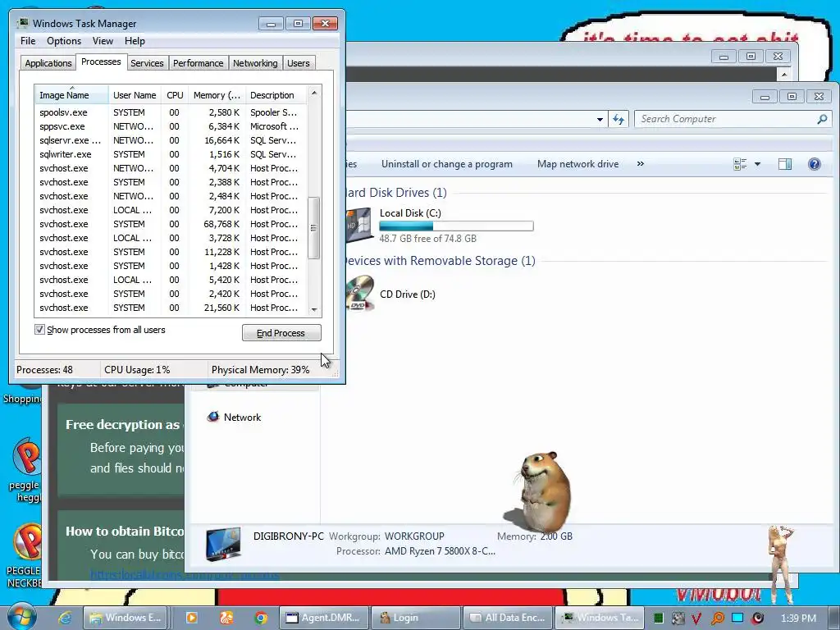840x630 pixels.
Task: Open the View menu in Task Manager
Action: (x=103, y=41)
